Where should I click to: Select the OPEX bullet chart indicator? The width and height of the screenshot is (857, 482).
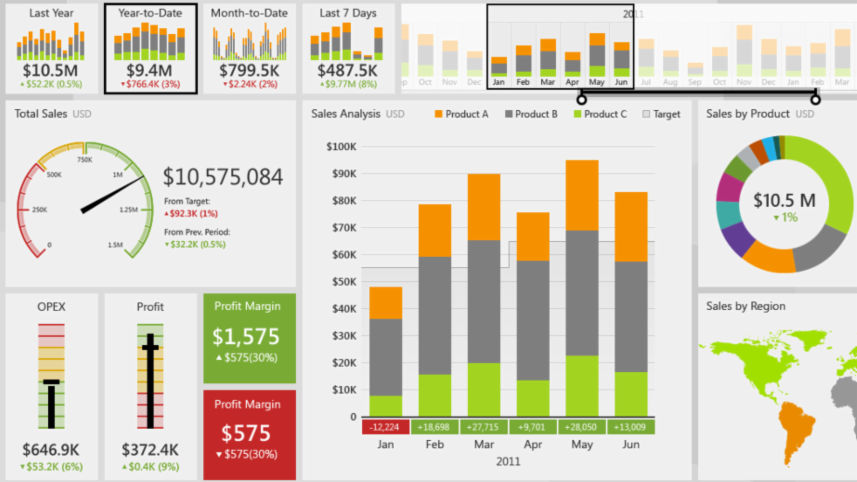[51, 383]
